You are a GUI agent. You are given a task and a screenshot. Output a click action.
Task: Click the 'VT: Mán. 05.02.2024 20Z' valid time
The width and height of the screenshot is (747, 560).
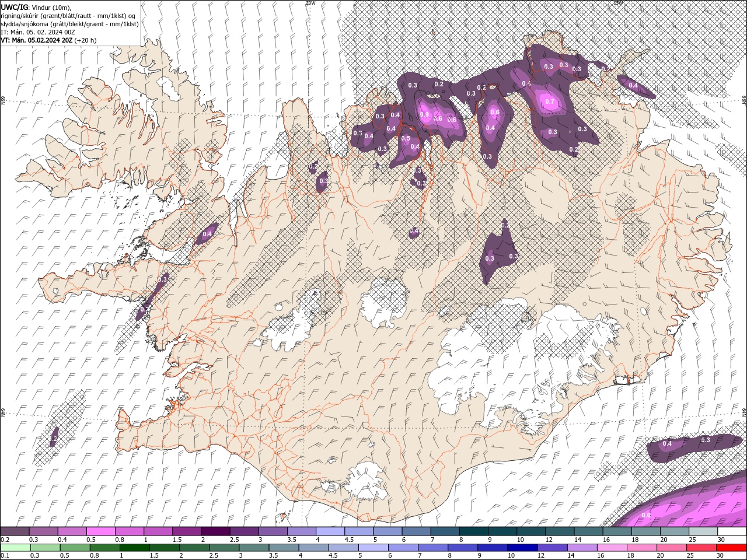coord(37,40)
